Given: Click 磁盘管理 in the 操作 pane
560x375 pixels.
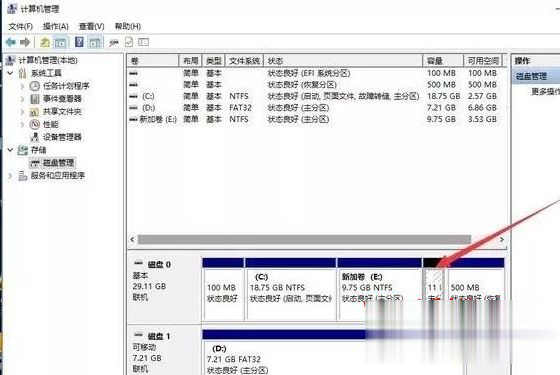Looking at the screenshot, I should click(x=531, y=76).
